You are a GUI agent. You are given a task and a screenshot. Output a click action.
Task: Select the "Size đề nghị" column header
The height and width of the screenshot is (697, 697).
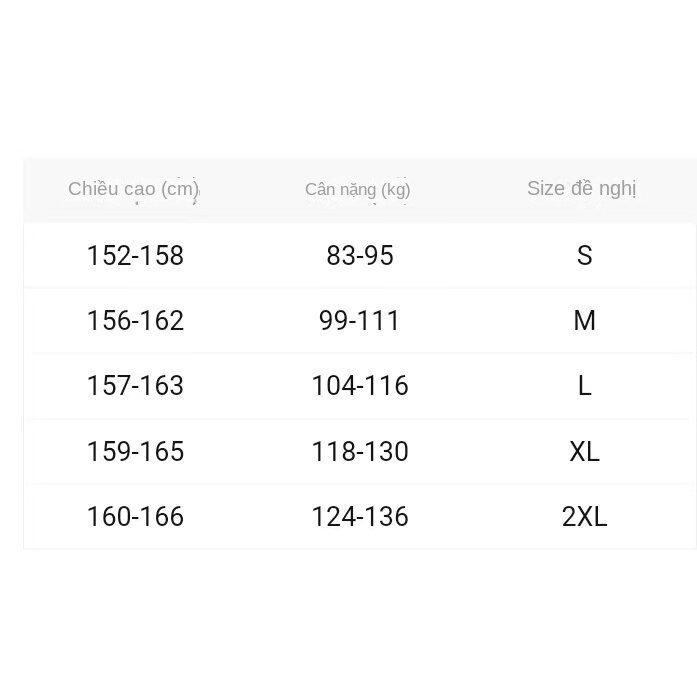582,188
